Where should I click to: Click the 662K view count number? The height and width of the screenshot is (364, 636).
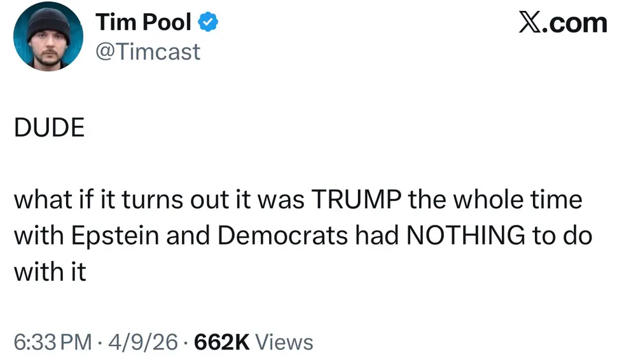(221, 342)
